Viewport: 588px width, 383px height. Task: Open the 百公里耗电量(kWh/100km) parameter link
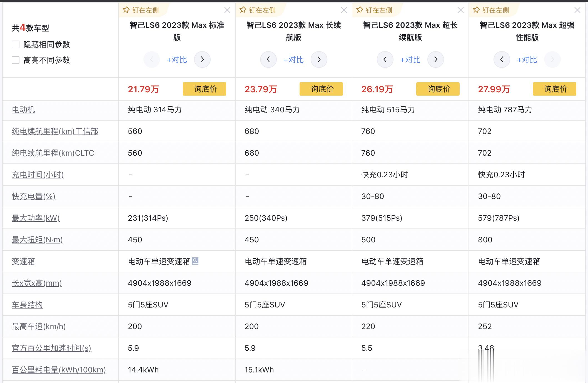pos(59,370)
